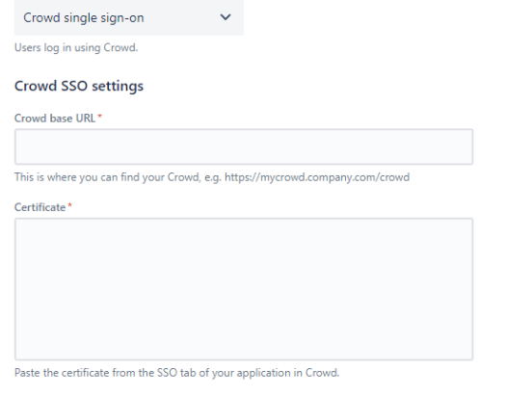Click the 'Paste the certificate' help text
532x397 pixels.
click(176, 373)
